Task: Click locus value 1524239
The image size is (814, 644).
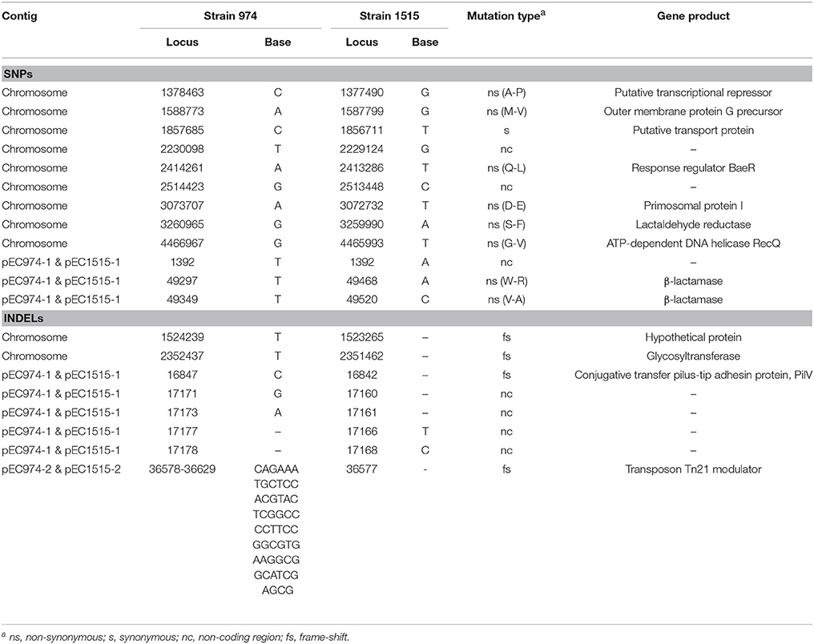Action: [182, 337]
